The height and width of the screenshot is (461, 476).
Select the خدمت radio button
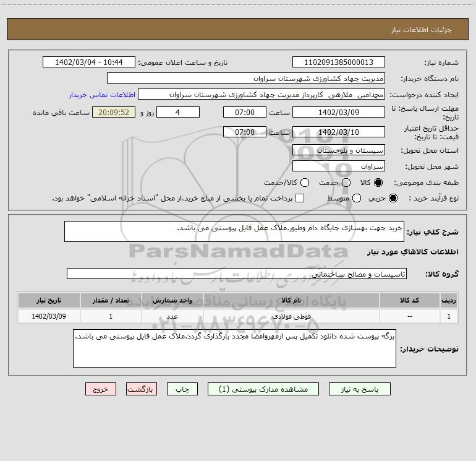[346, 183]
